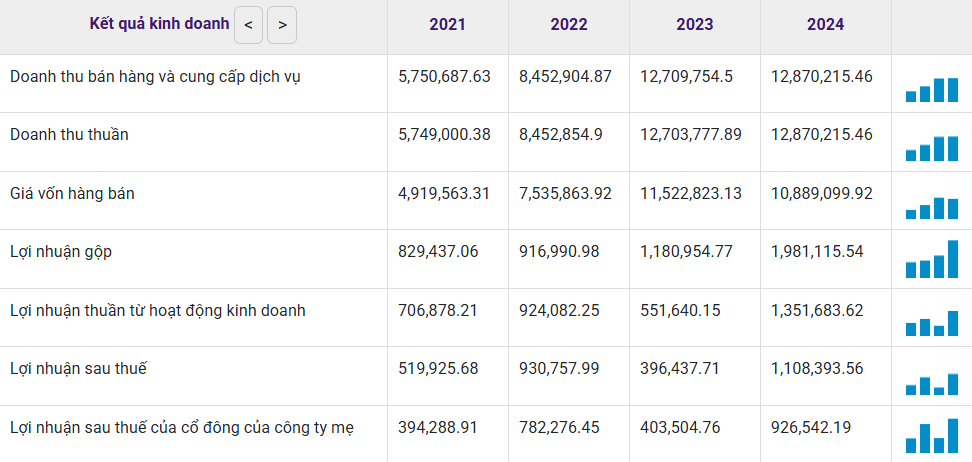This screenshot has width=972, height=462.
Task: Select value 11,522,823.13
Action: [x=691, y=193]
